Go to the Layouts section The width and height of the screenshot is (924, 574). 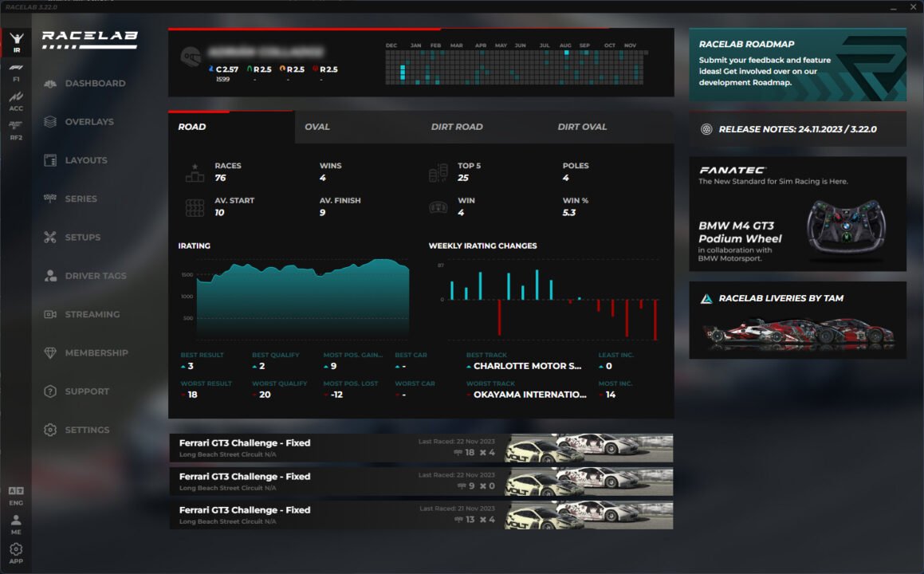(x=85, y=160)
